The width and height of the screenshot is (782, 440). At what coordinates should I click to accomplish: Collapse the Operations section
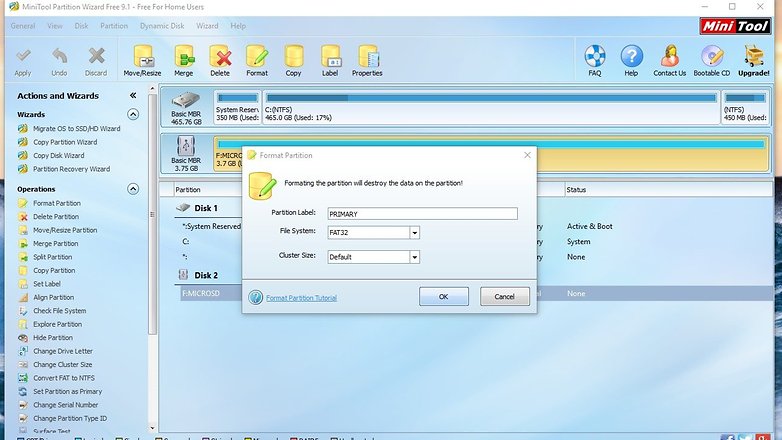[133, 189]
